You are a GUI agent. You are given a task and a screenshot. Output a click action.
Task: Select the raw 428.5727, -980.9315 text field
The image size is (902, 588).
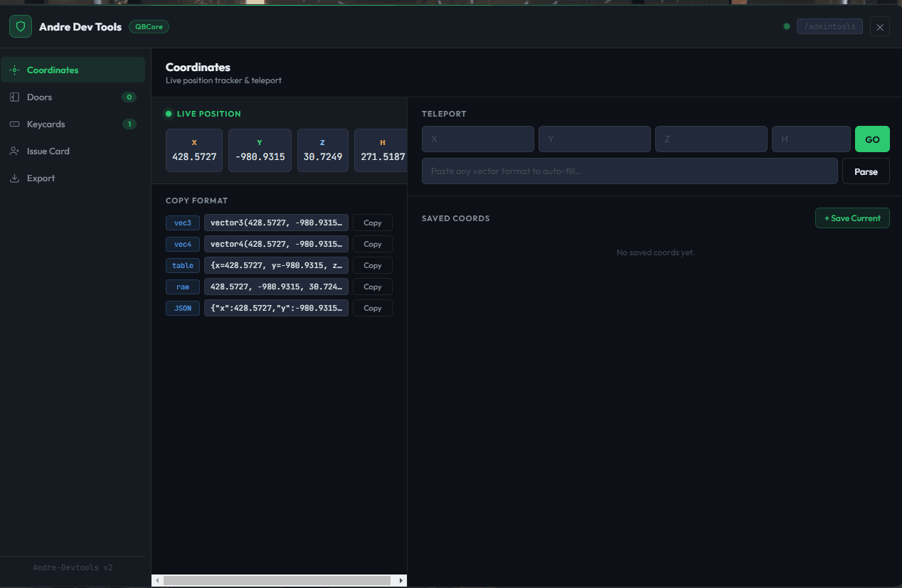[x=276, y=287]
